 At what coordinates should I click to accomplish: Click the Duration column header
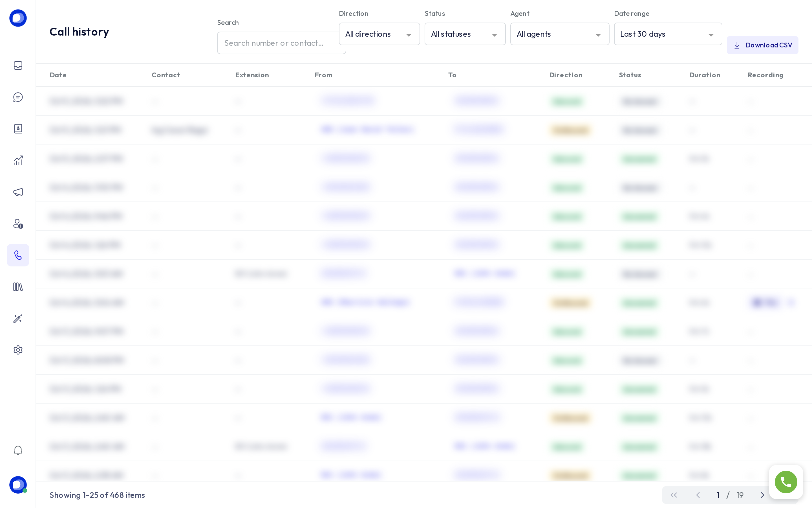click(x=705, y=75)
